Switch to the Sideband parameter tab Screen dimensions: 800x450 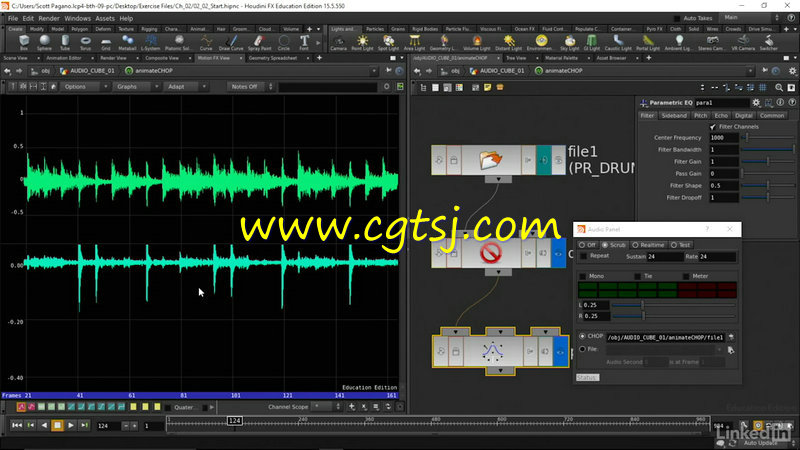(x=674, y=116)
